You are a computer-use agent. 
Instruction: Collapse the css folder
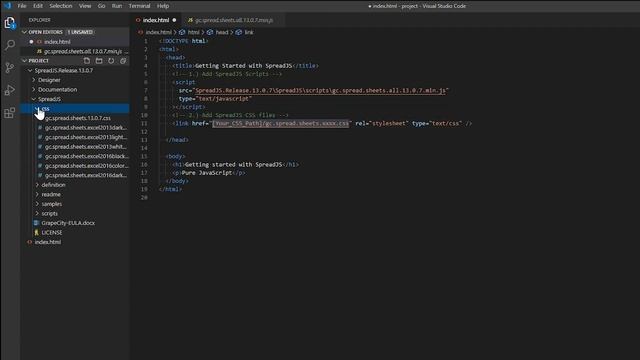(x=37, y=109)
